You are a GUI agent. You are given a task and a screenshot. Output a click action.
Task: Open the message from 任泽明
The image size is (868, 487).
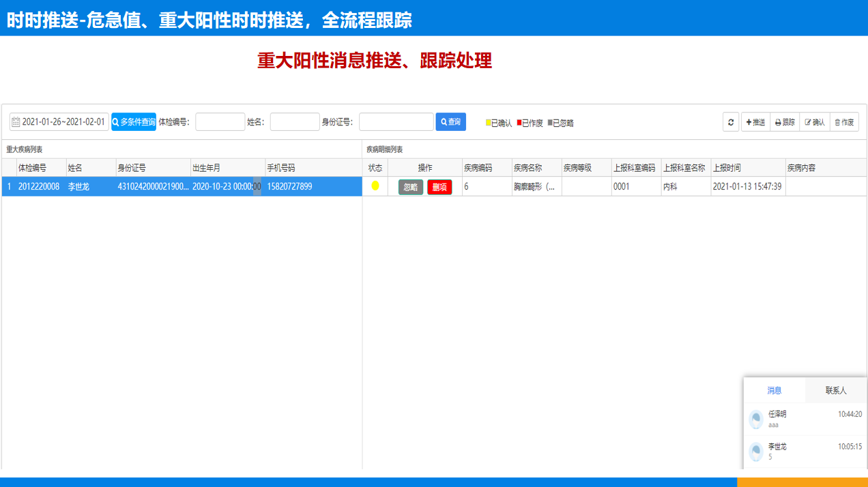[805, 419]
